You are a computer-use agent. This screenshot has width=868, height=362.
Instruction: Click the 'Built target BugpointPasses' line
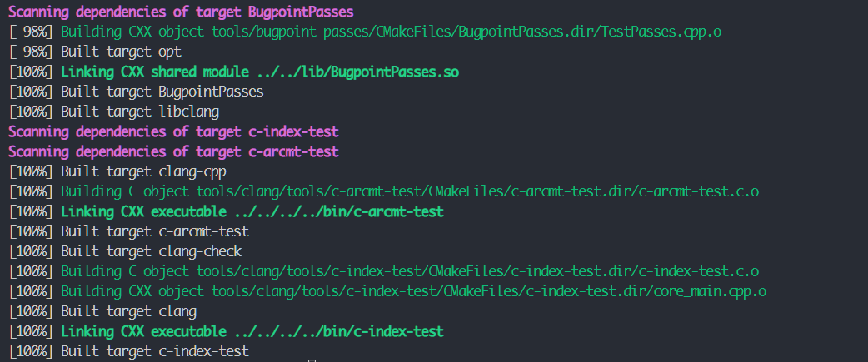(x=136, y=92)
